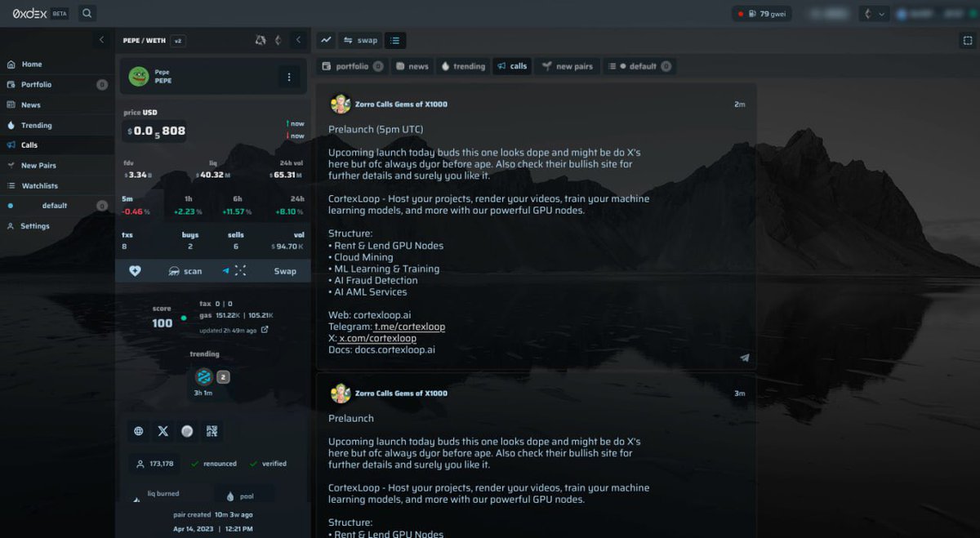Screen dimensions: 980x538
Task: Select the chart view icon
Action: (325, 39)
